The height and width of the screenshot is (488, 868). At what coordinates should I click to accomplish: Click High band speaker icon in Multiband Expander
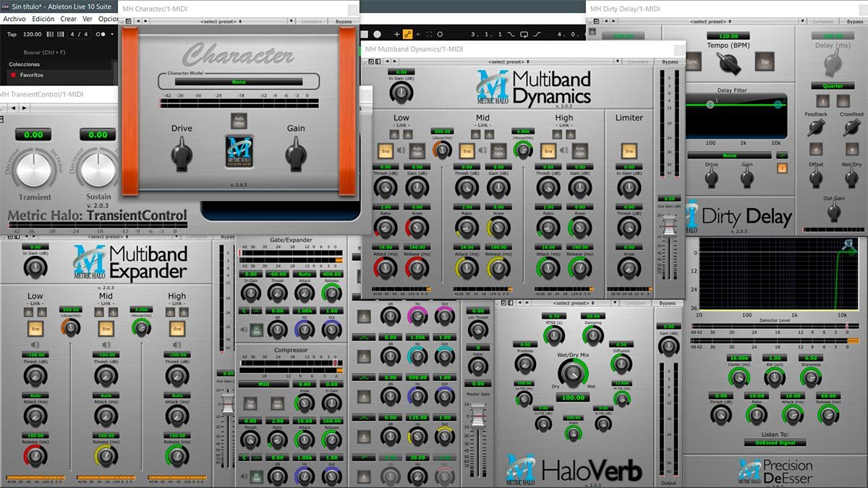click(176, 345)
